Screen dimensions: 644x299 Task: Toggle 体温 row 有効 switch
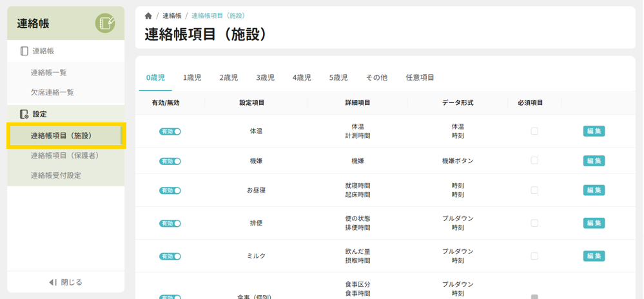tap(170, 131)
